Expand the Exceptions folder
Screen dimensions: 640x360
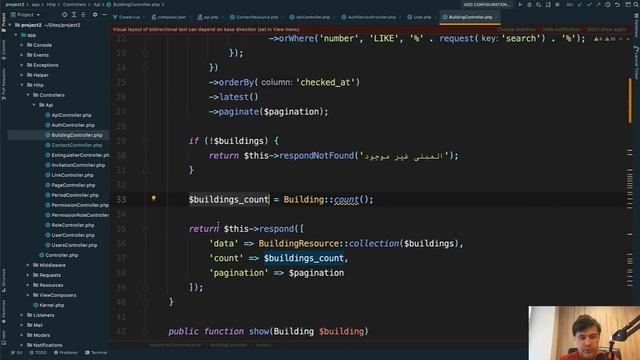tap(22, 65)
